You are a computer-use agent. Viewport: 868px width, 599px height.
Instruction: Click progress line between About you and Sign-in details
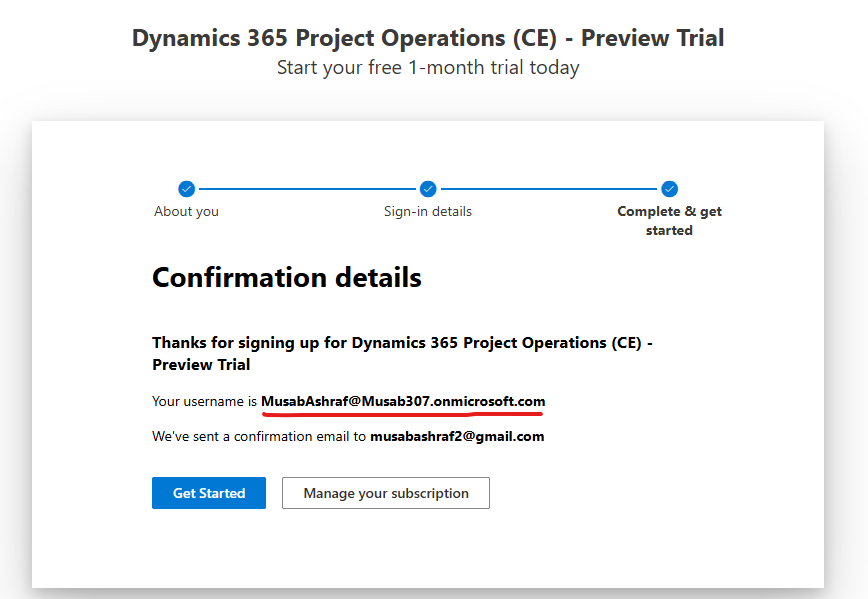click(307, 189)
